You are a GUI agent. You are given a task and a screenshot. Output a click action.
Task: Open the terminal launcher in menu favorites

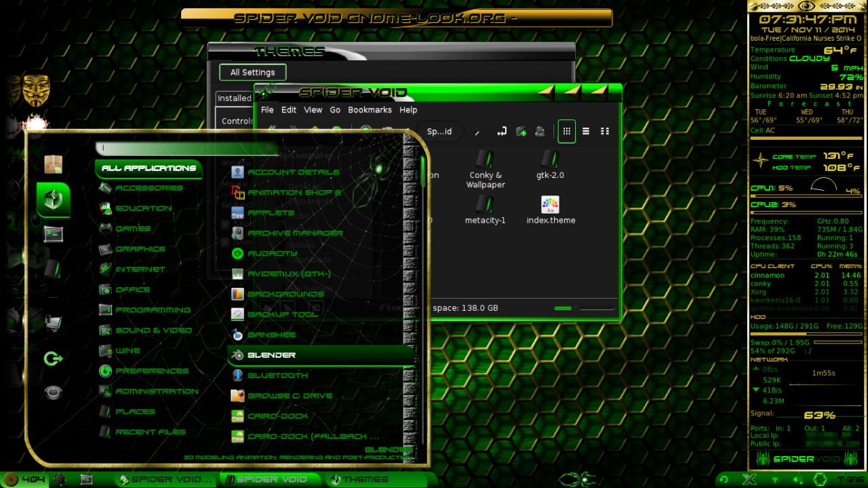pyautogui.click(x=54, y=234)
